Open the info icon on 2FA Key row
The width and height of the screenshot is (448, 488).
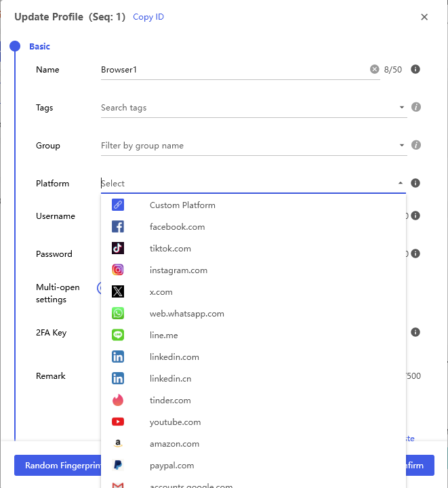415,332
